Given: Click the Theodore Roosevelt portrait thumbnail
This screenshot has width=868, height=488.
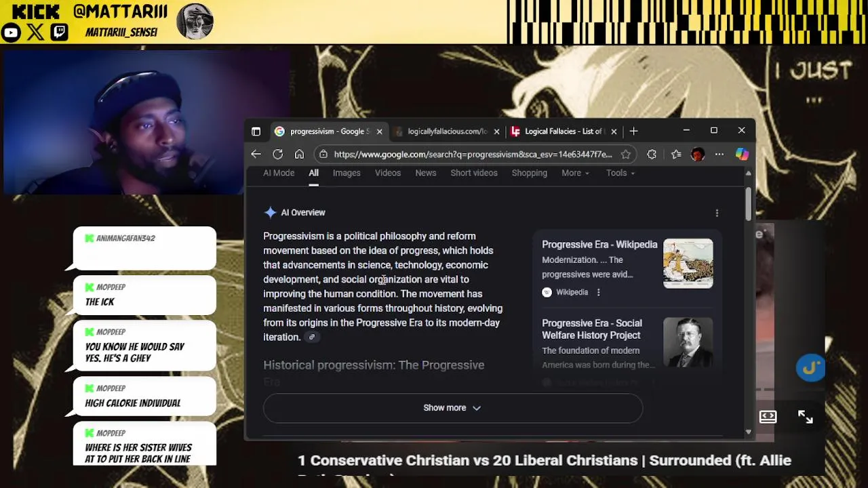Looking at the screenshot, I should [688, 343].
